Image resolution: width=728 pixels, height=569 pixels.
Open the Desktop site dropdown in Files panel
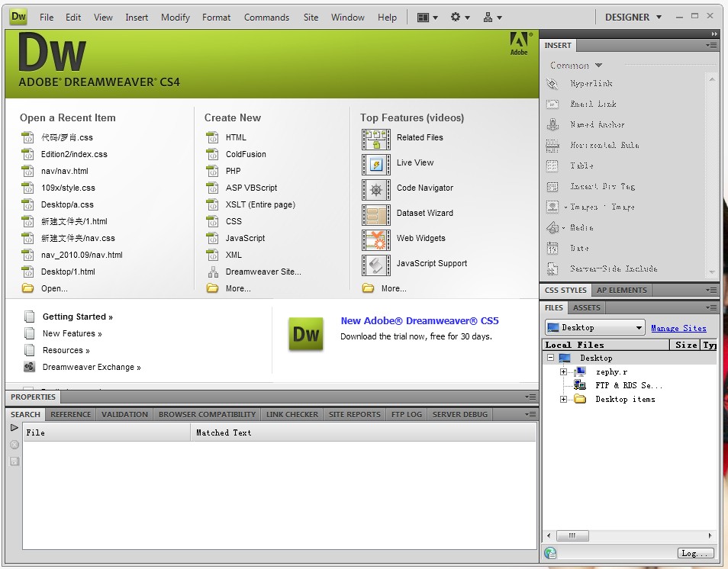point(595,328)
